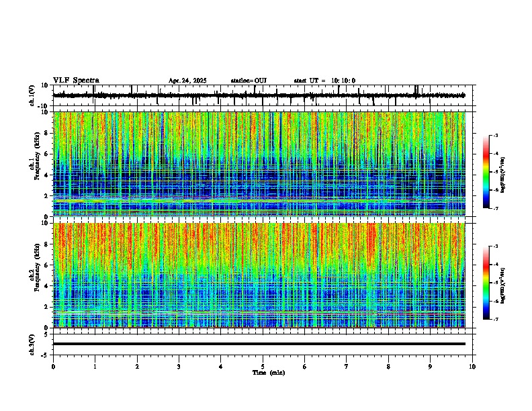The image size is (532, 411).
Task: Click ch.1 frequency axis tick "8"
Action: (x=47, y=133)
